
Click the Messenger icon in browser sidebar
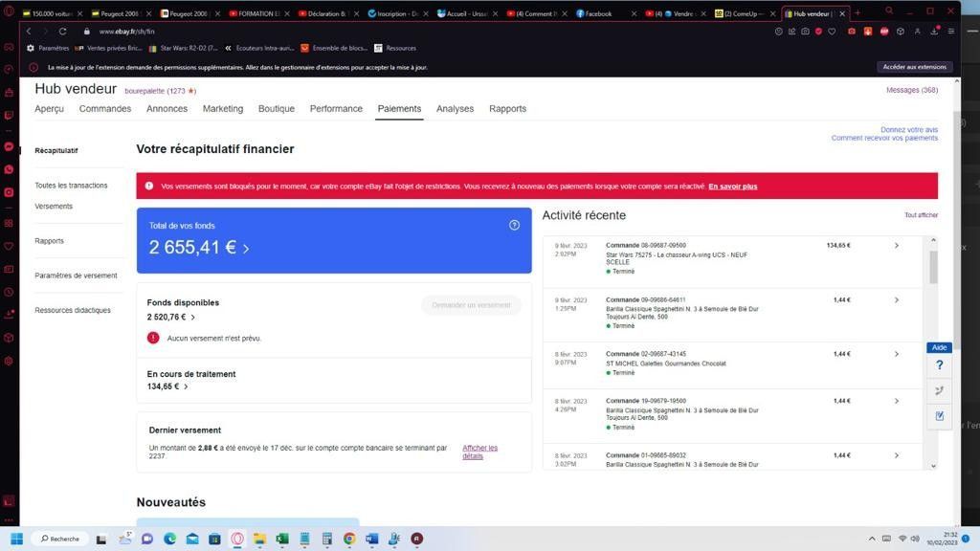coord(9,146)
